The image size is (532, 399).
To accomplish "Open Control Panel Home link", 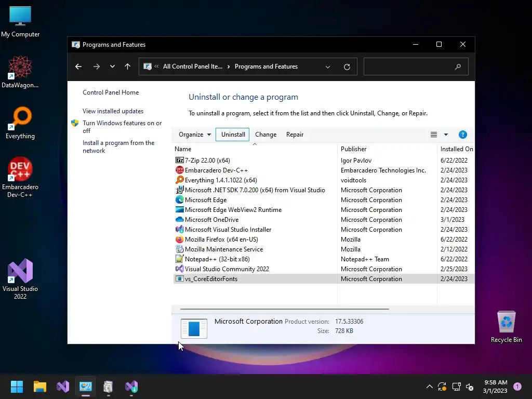I will pyautogui.click(x=111, y=92).
